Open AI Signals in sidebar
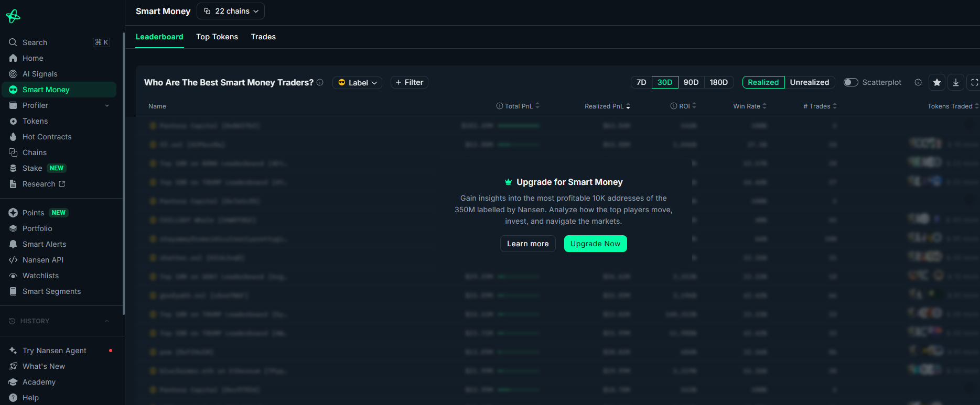The width and height of the screenshot is (980, 405). pyautogui.click(x=40, y=74)
